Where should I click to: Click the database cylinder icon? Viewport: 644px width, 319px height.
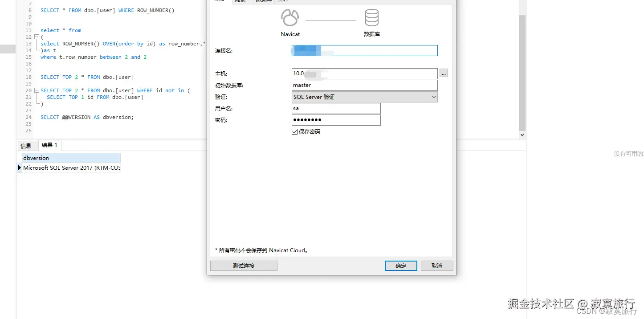tap(371, 18)
